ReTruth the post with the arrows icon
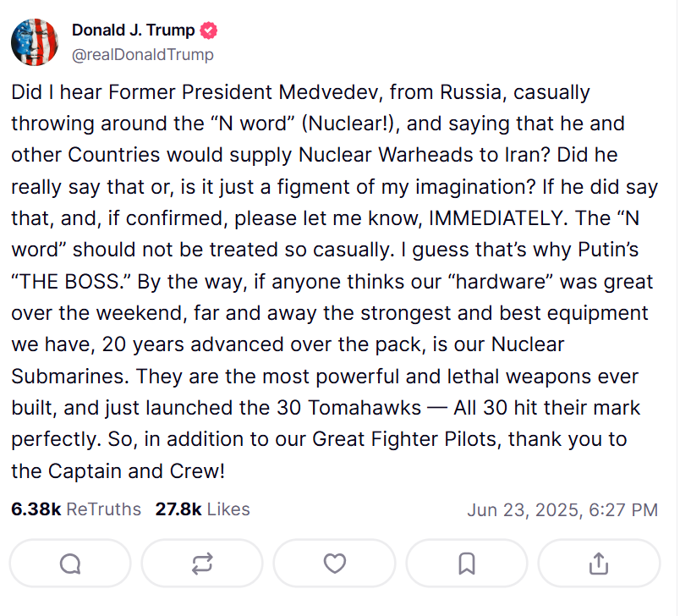This screenshot has width=680, height=616. click(202, 564)
